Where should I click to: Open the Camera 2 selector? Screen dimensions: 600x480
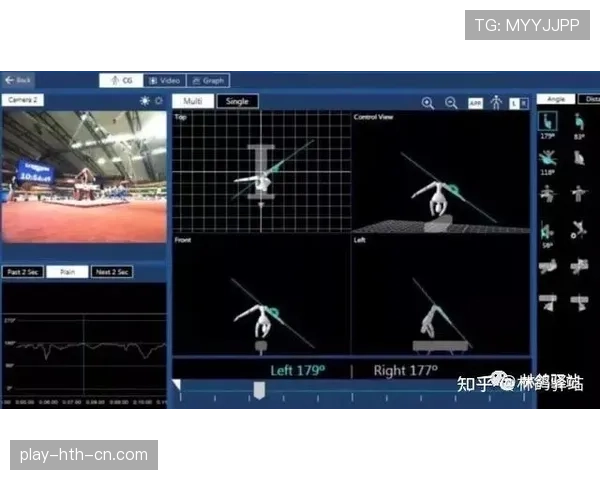tap(23, 100)
